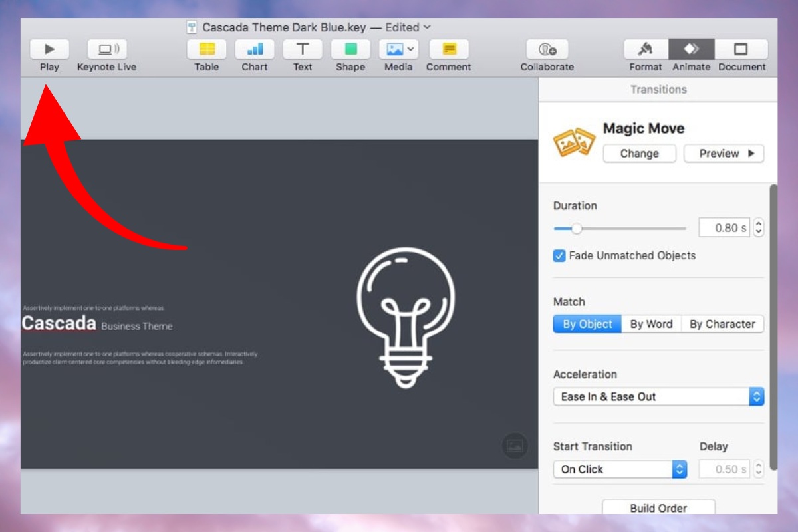Toggle Fade Unmatched Objects
798x532 pixels.
coord(559,255)
